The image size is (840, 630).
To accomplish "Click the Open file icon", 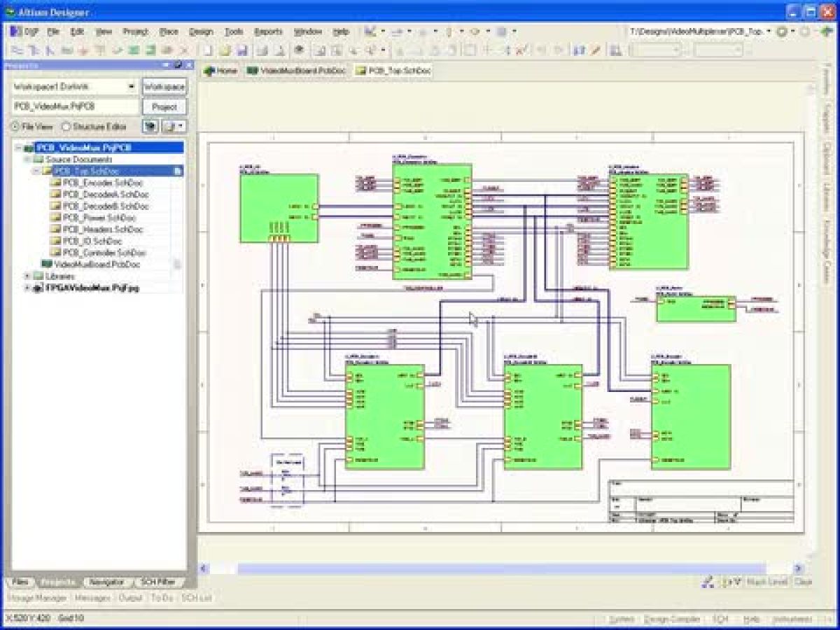I will [225, 49].
